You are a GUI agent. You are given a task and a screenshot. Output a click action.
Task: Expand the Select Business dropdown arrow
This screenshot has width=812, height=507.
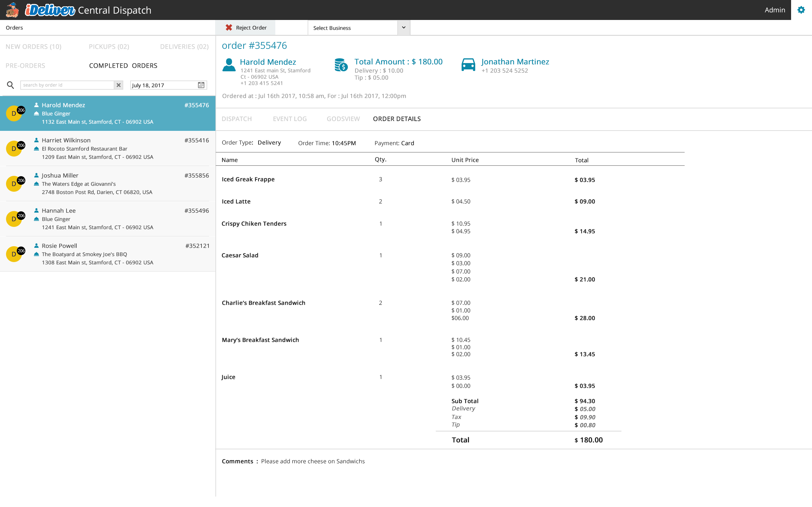click(404, 28)
